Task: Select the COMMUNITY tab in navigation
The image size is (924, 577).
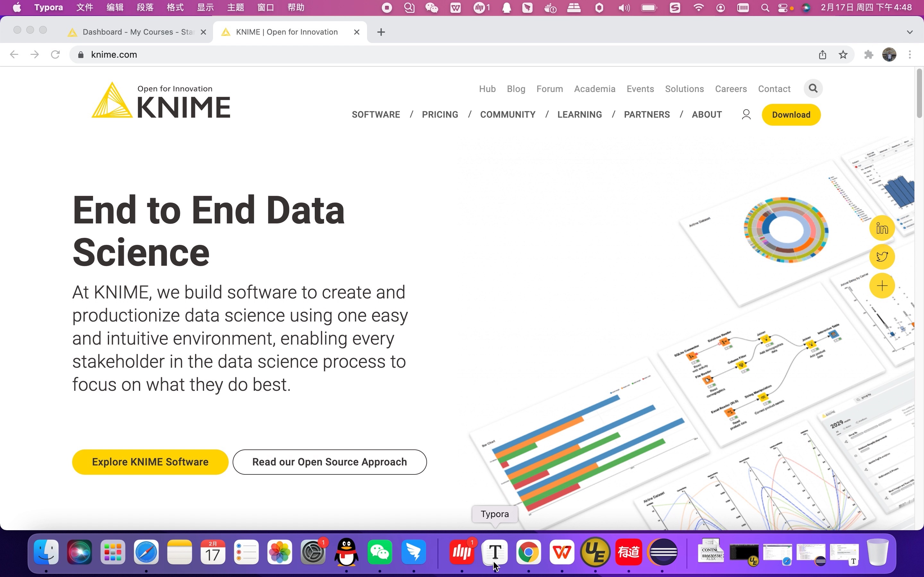Action: click(x=508, y=114)
